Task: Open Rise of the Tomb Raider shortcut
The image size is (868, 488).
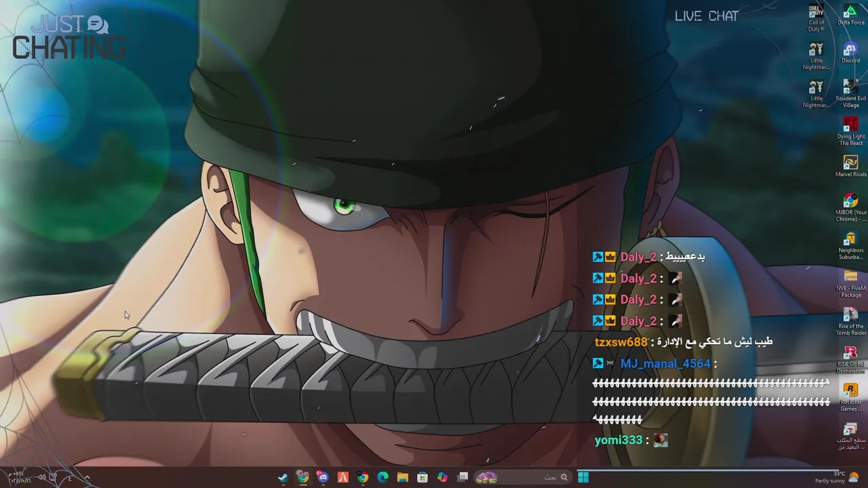Action: click(x=850, y=322)
